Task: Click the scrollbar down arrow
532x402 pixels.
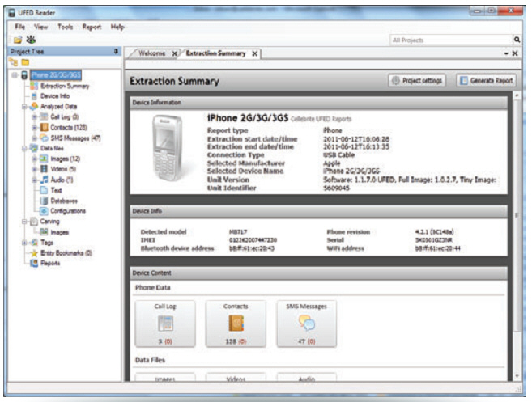Action: pos(517,376)
